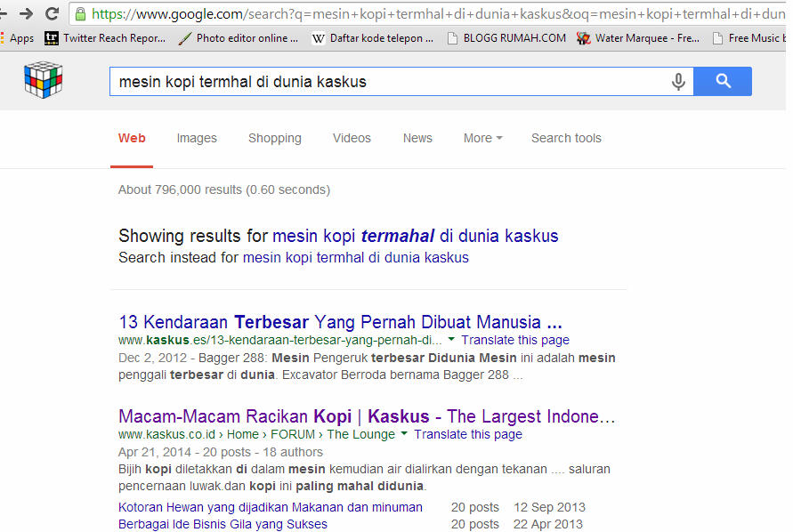Image resolution: width=793 pixels, height=532 pixels.
Task: Open Free Music bookmark
Action: click(x=749, y=38)
